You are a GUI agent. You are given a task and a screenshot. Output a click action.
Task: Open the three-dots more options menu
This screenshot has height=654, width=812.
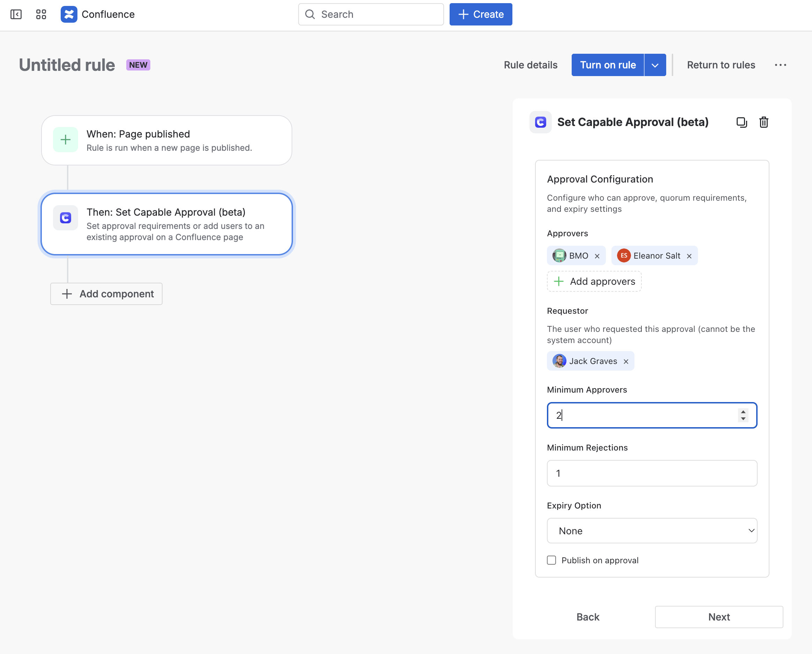(x=780, y=65)
